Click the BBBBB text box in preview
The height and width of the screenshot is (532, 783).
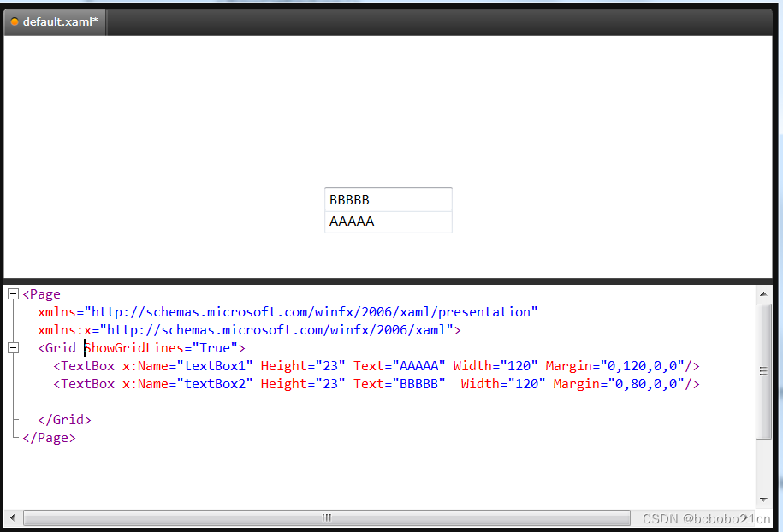pos(388,199)
